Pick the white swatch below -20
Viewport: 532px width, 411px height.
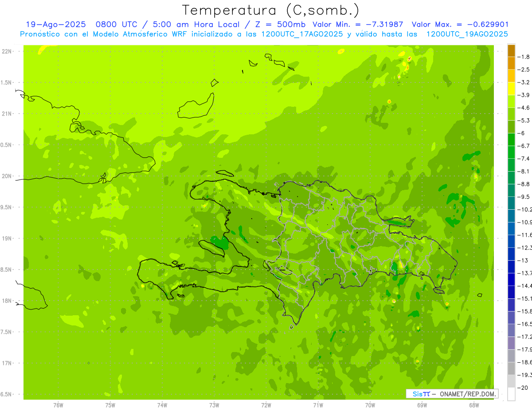[511, 394]
